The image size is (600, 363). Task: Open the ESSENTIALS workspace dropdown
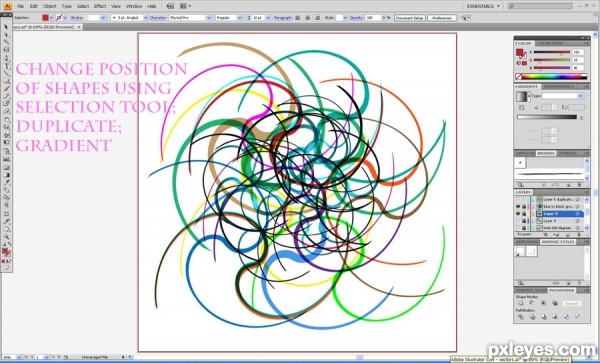(x=483, y=6)
